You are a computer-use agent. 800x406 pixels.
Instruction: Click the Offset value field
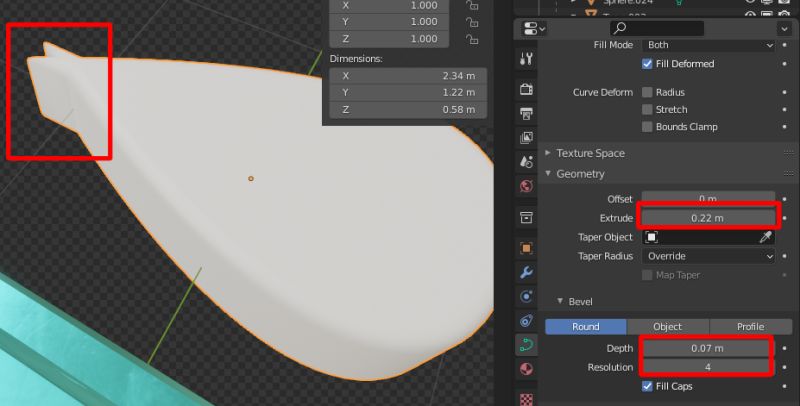[x=708, y=198]
